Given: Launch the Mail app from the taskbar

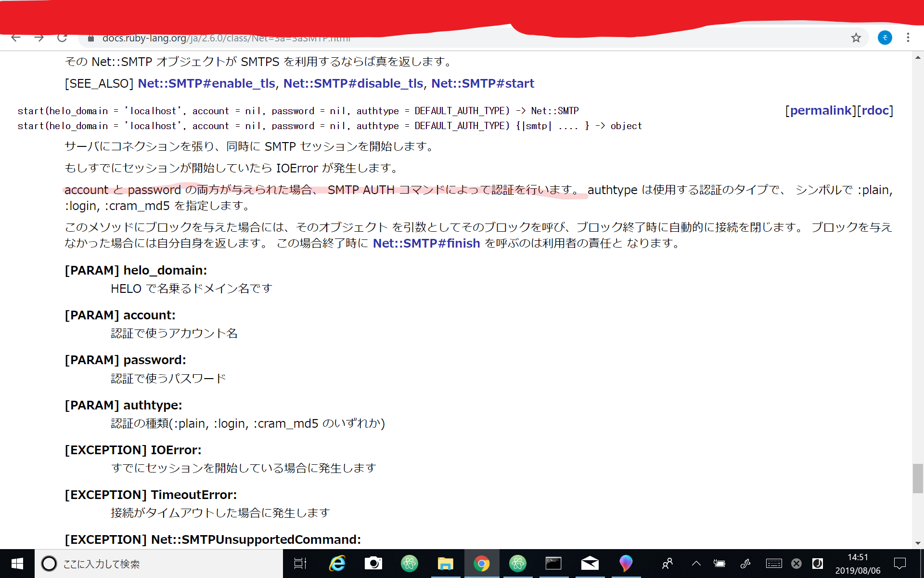Looking at the screenshot, I should point(589,563).
